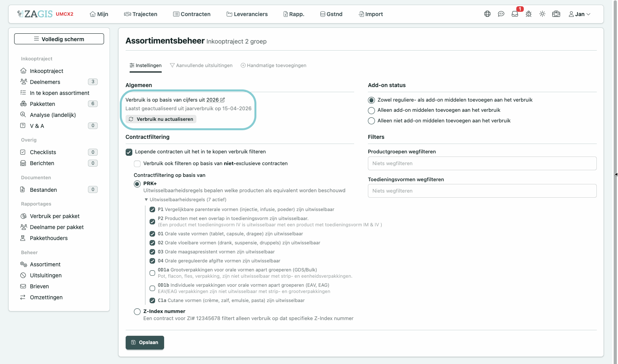Switch to Aanvullende uitsluitingen tab

[x=201, y=66]
